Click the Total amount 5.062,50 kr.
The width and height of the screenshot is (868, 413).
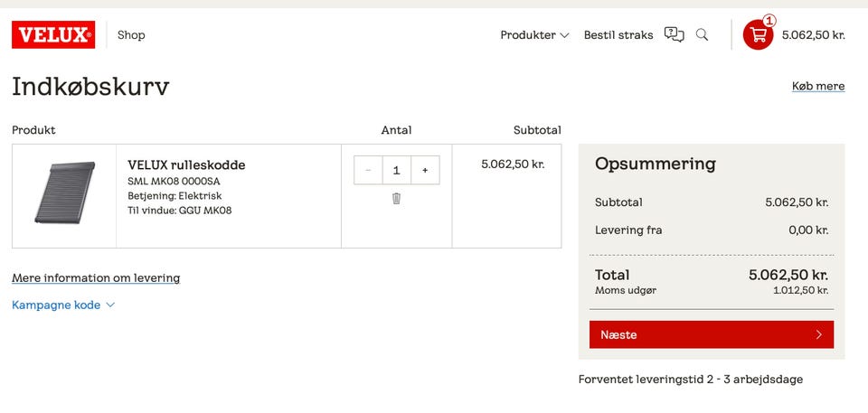[x=788, y=275]
